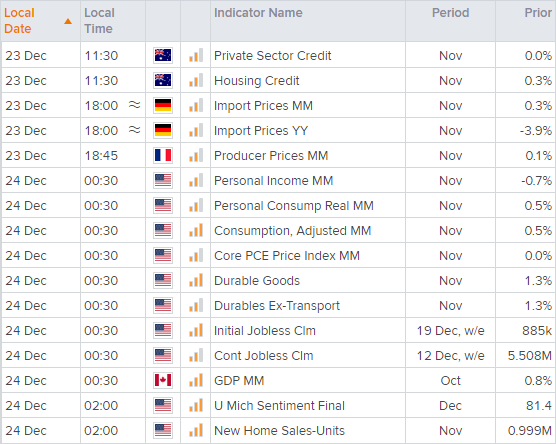This screenshot has width=556, height=444.
Task: Click the approximate-time symbol on Import Prices YY row
Action: point(134,130)
